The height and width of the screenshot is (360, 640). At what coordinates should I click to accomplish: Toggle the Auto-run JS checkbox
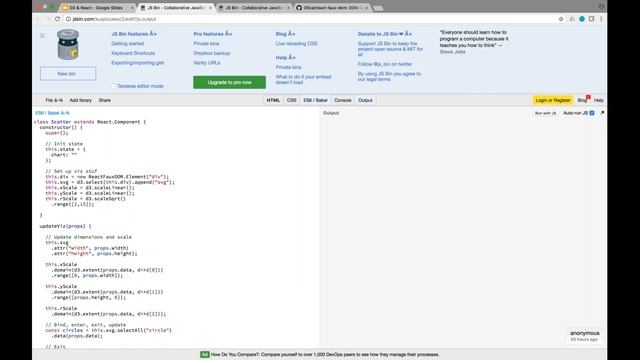tap(592, 113)
